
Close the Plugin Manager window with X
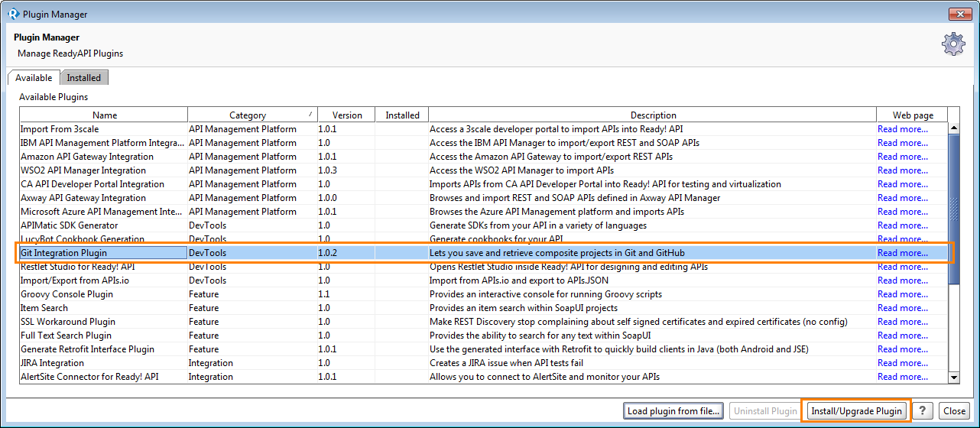[x=959, y=14]
